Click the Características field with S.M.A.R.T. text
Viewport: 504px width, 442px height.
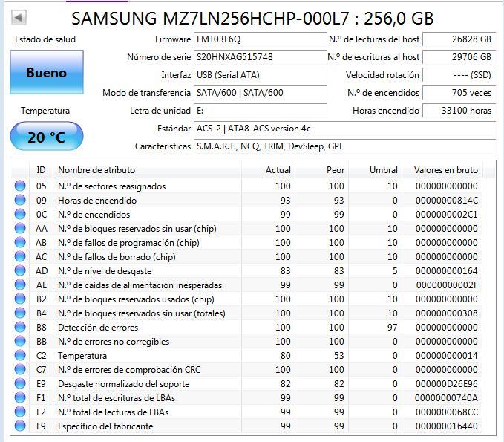coord(344,146)
